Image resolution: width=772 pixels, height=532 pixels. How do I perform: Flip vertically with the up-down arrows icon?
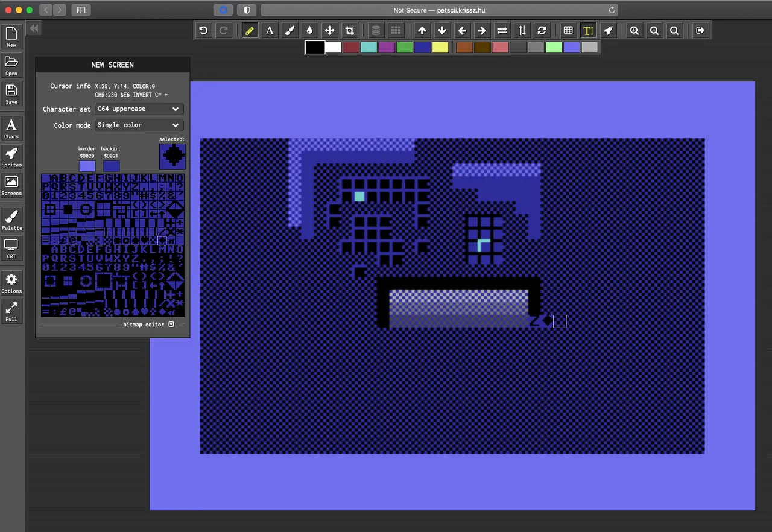click(522, 30)
